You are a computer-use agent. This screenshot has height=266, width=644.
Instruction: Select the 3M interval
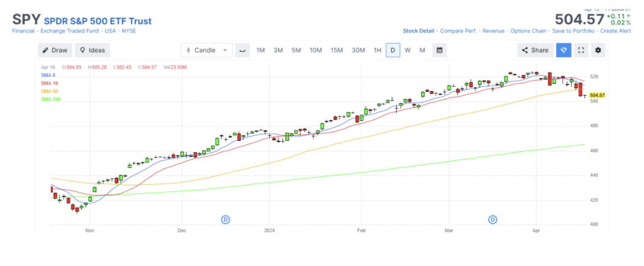278,50
